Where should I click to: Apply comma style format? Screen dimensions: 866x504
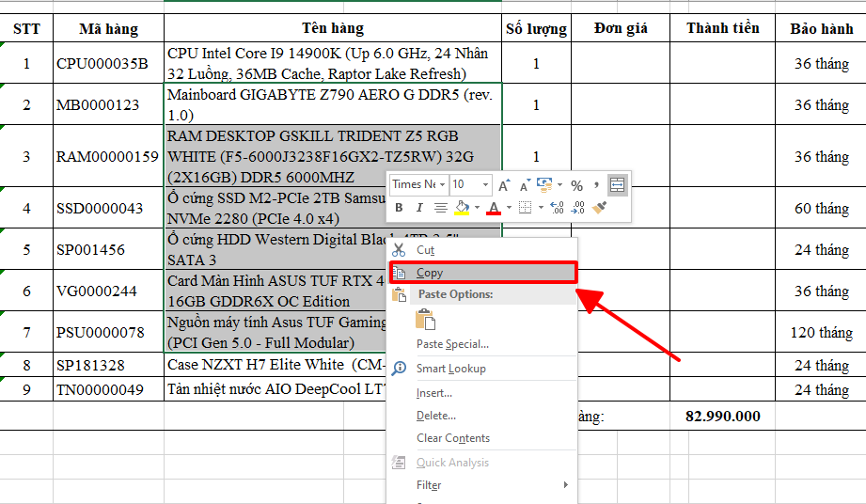[x=596, y=185]
